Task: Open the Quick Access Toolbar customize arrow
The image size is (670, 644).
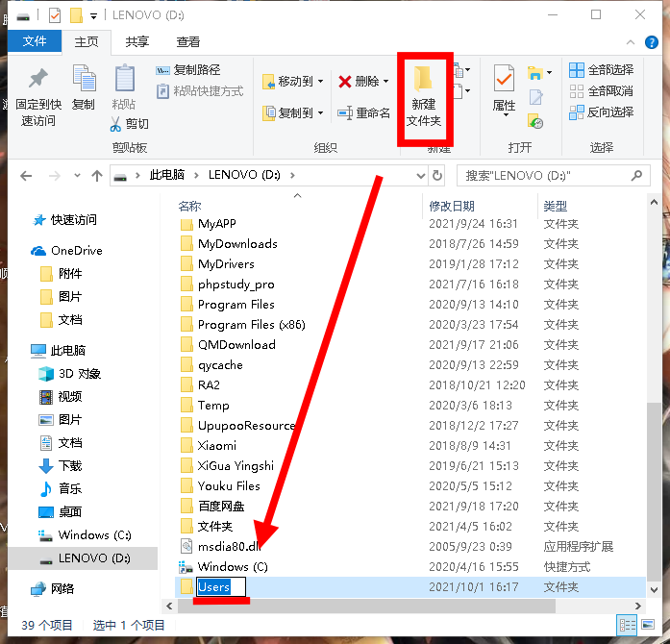Action: [93, 16]
